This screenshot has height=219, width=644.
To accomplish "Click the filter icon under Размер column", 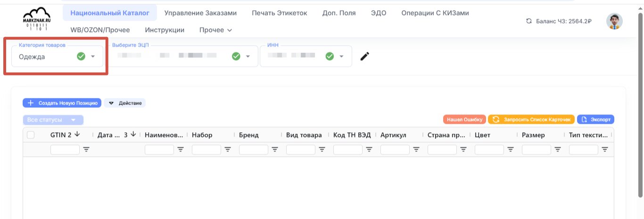I will pos(558,149).
